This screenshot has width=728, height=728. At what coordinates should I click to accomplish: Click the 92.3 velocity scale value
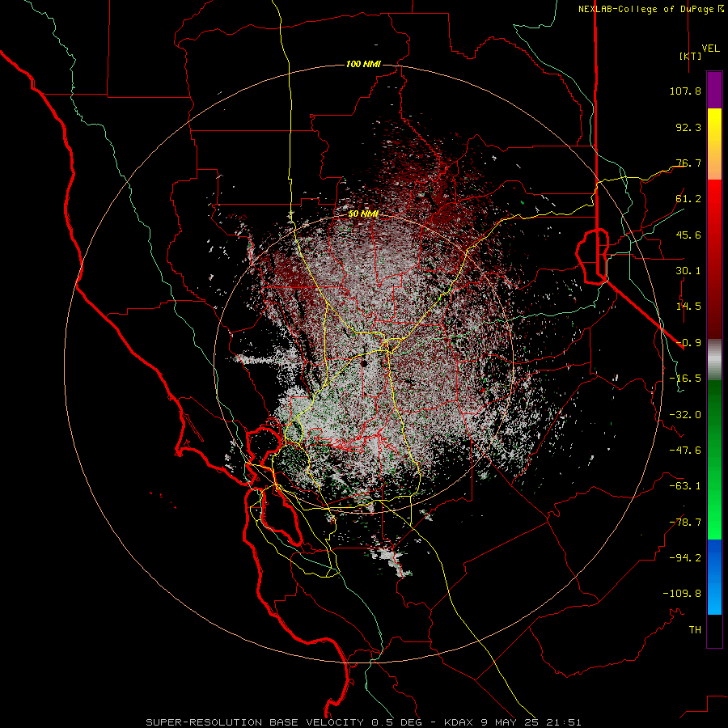tap(688, 127)
